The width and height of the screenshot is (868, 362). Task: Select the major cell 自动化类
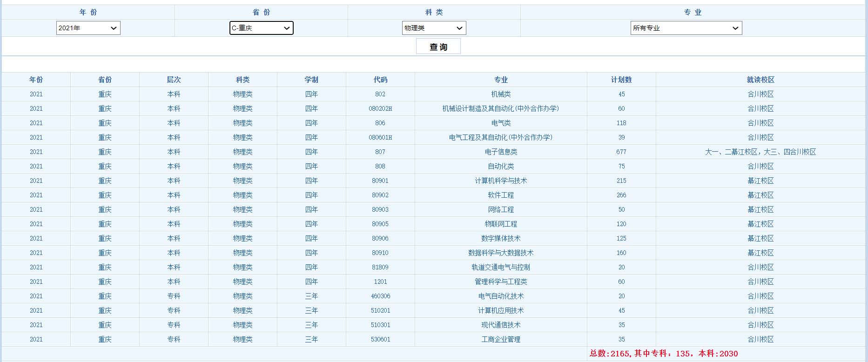(501, 166)
